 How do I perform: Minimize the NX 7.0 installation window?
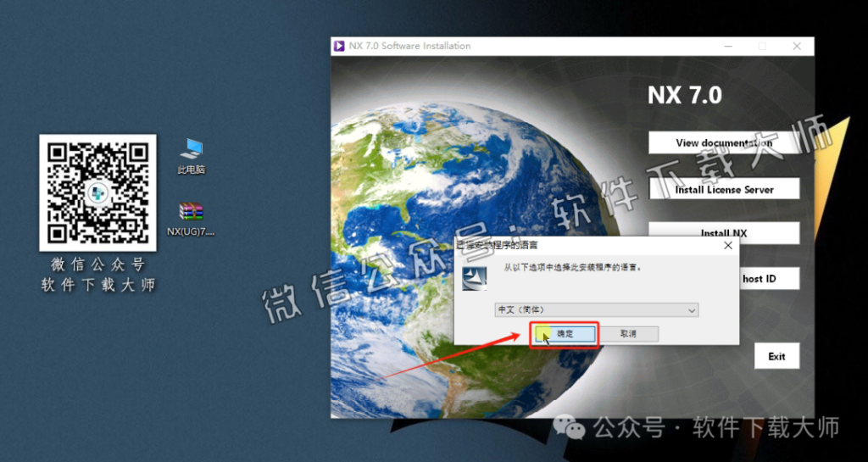pyautogui.click(x=727, y=46)
